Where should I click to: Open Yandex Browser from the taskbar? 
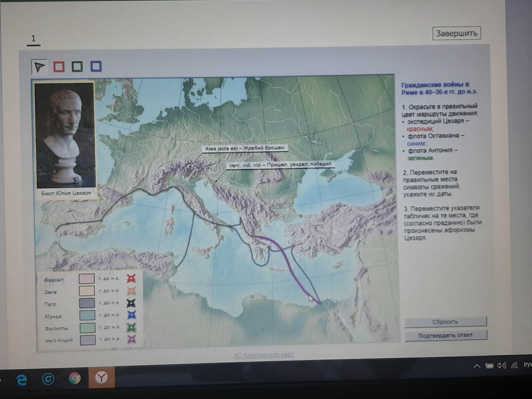101,378
